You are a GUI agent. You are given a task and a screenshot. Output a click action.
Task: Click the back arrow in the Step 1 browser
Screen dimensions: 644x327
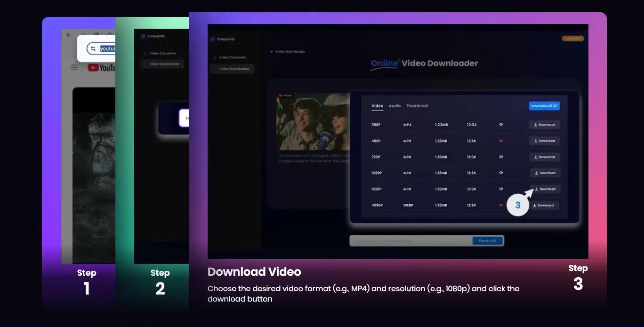(68, 35)
